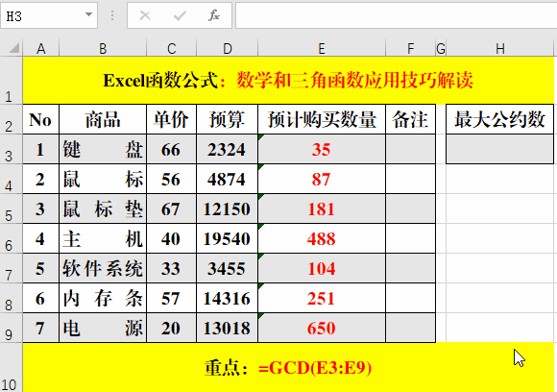
Task: Click the yellow title cell about Excel函数公式
Action: click(288, 81)
